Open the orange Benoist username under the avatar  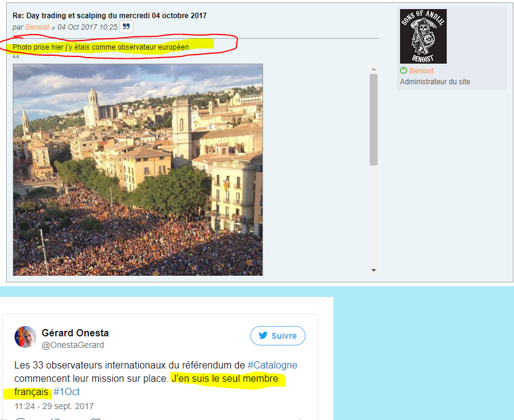(421, 71)
